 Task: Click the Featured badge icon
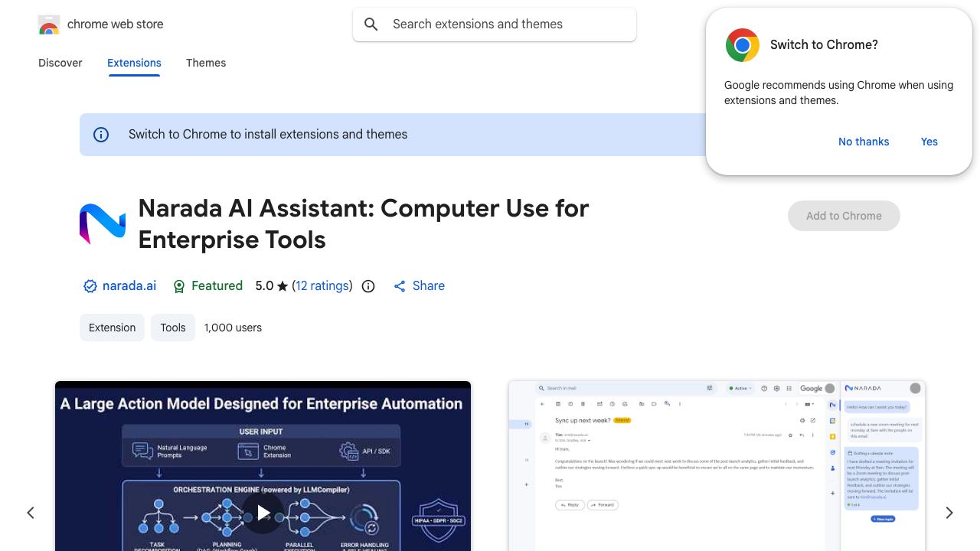coord(179,286)
